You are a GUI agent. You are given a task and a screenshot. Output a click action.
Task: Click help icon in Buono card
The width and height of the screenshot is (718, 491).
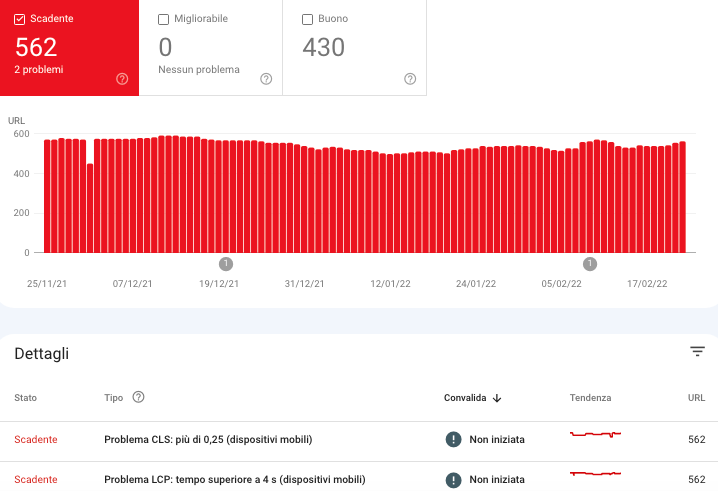410,79
